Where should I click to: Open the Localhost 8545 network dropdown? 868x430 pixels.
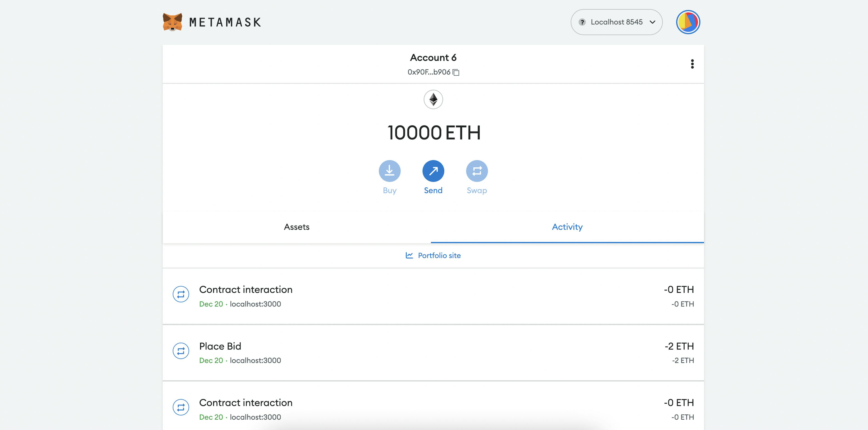[616, 22]
